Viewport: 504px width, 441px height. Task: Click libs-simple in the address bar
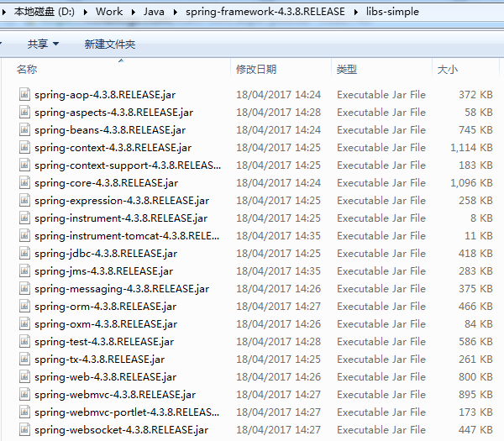coord(392,12)
